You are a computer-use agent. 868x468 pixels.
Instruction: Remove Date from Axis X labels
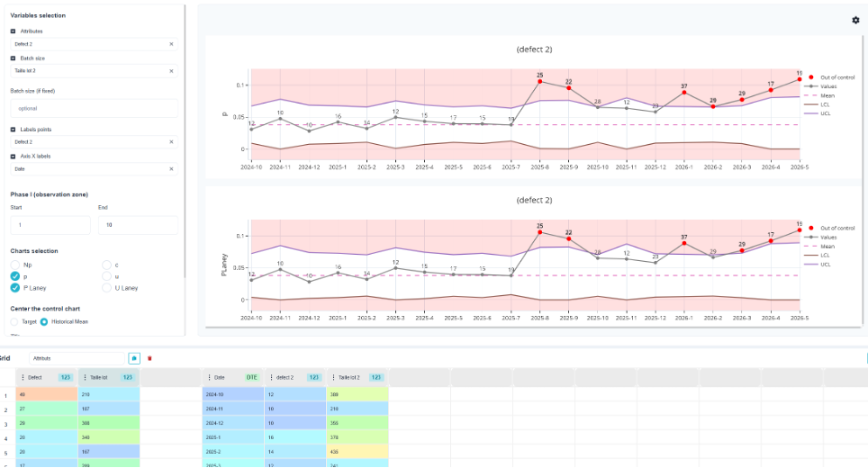[171, 168]
